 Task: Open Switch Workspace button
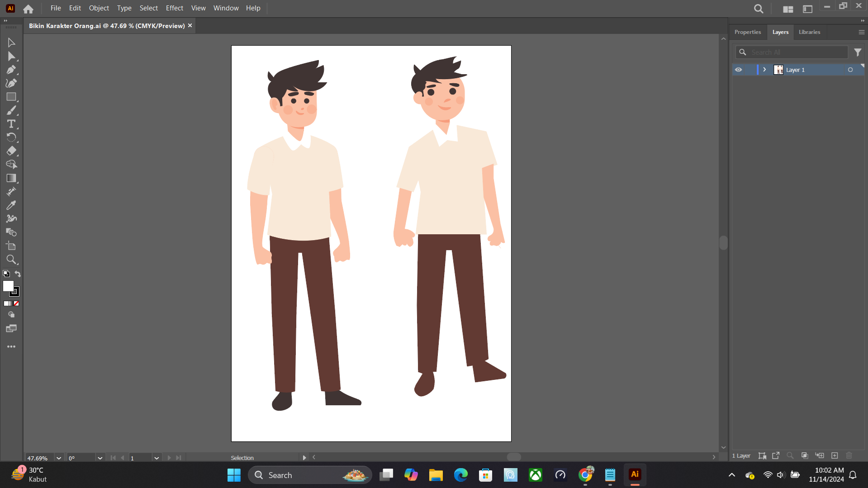point(807,9)
